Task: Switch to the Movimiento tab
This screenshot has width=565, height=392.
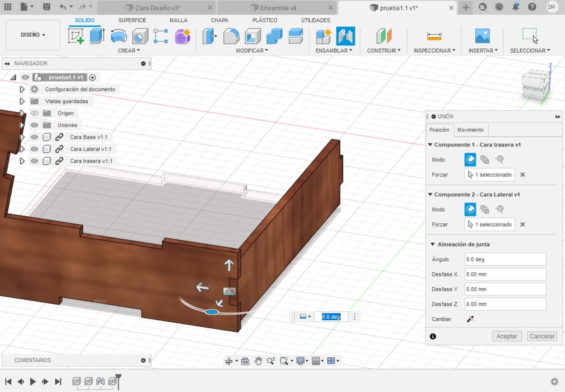Action: tap(470, 130)
